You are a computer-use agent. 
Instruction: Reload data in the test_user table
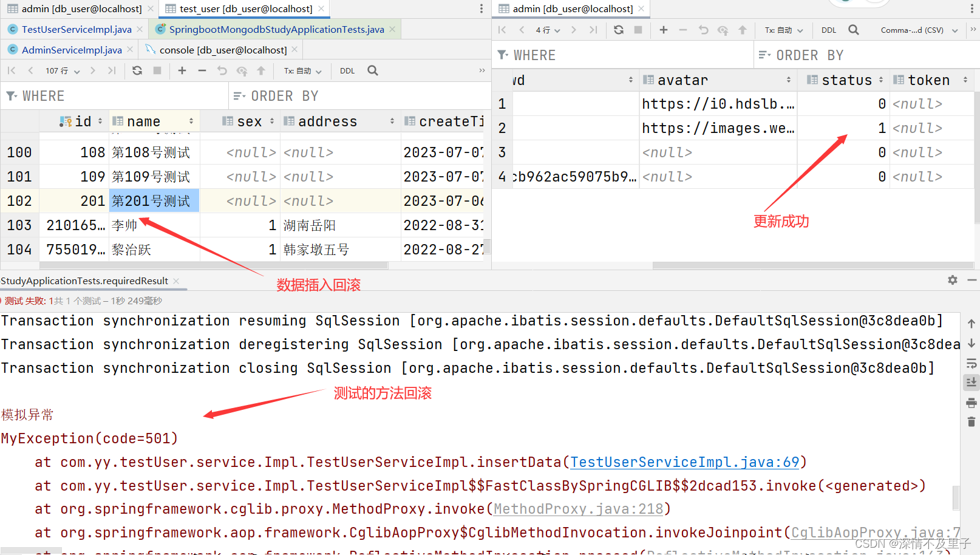tap(137, 70)
